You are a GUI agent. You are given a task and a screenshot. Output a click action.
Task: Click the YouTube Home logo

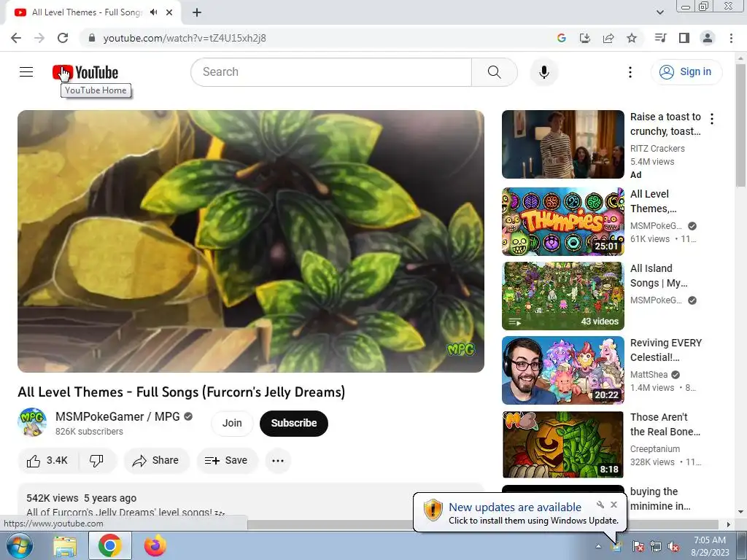tap(85, 72)
